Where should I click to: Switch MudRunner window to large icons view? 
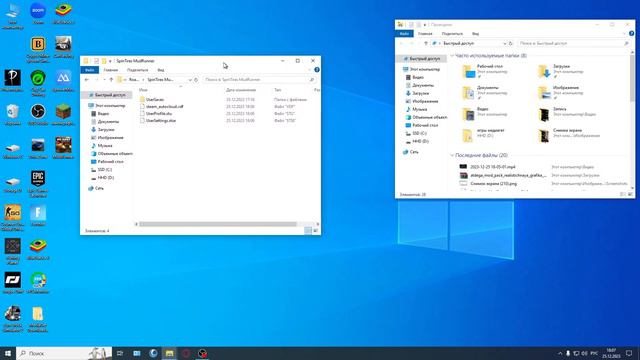(x=316, y=231)
